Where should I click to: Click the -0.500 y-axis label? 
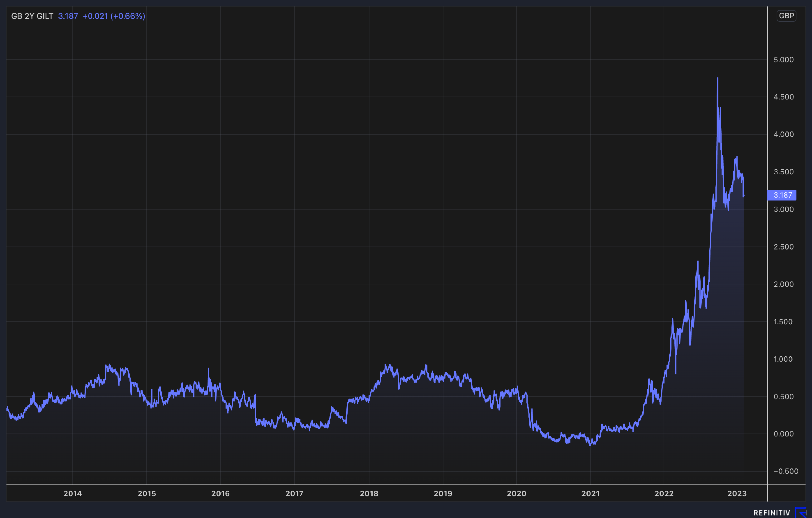click(786, 471)
